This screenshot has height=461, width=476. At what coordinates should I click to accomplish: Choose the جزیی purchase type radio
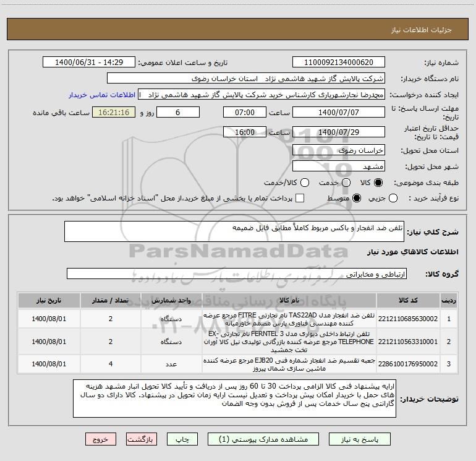point(393,198)
